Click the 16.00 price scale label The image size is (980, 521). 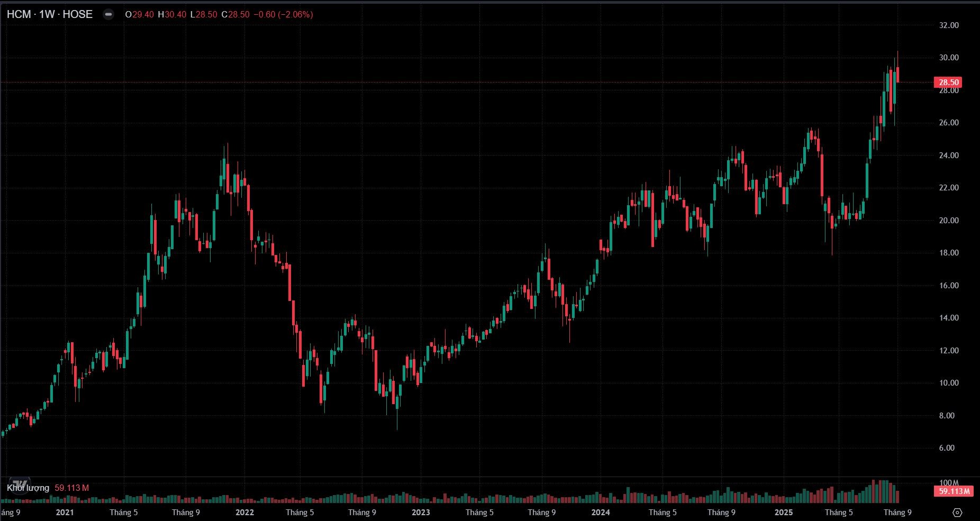click(x=949, y=286)
